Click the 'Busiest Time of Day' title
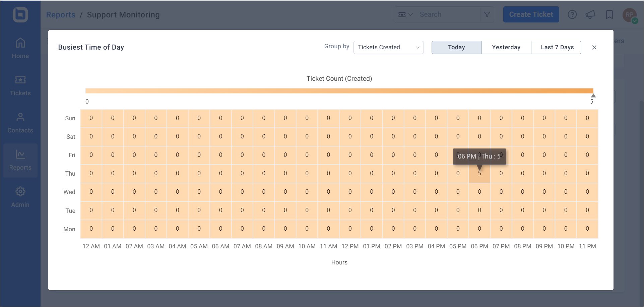The image size is (644, 307). (91, 47)
